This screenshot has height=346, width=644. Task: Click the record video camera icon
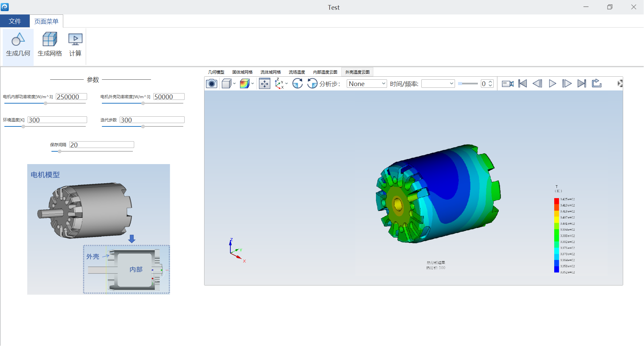(507, 83)
